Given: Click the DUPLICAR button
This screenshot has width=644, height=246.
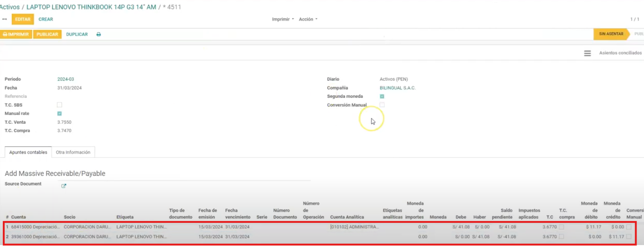Looking at the screenshot, I should point(77,35).
